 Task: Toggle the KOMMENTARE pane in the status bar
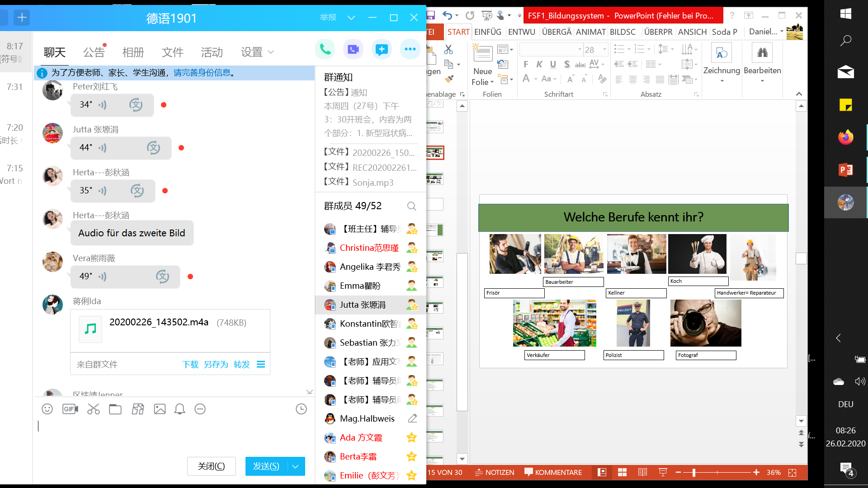coord(553,473)
